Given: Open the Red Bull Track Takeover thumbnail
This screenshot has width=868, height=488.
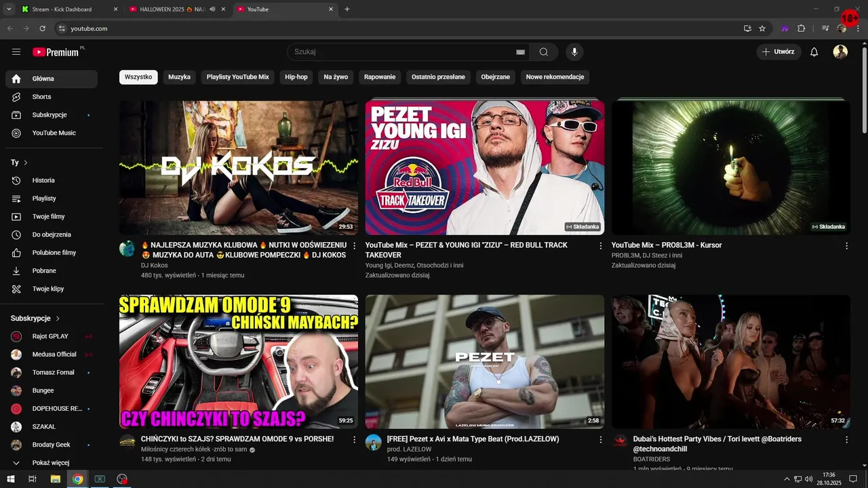Looking at the screenshot, I should point(485,167).
